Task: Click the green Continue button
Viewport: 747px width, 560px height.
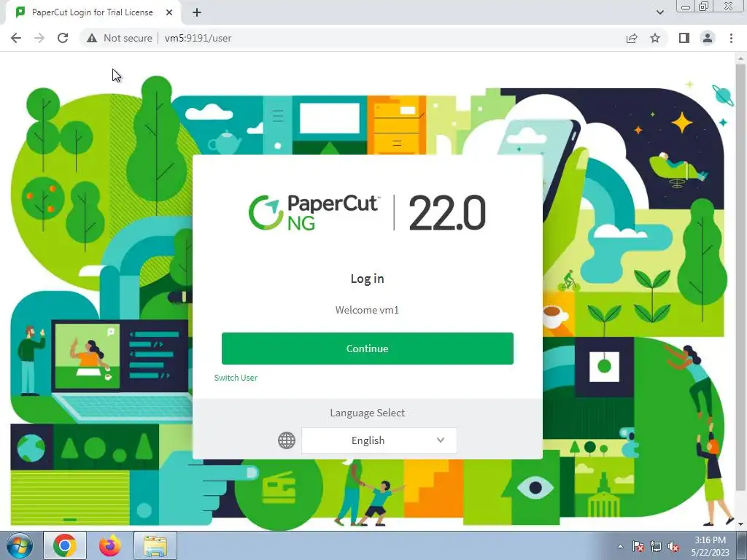Action: [x=368, y=349]
